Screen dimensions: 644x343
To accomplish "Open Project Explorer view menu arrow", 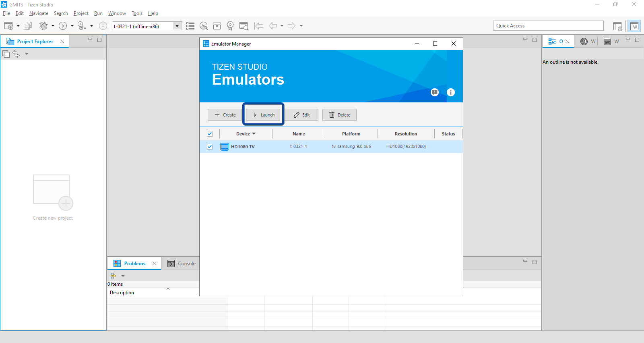I will pos(27,54).
